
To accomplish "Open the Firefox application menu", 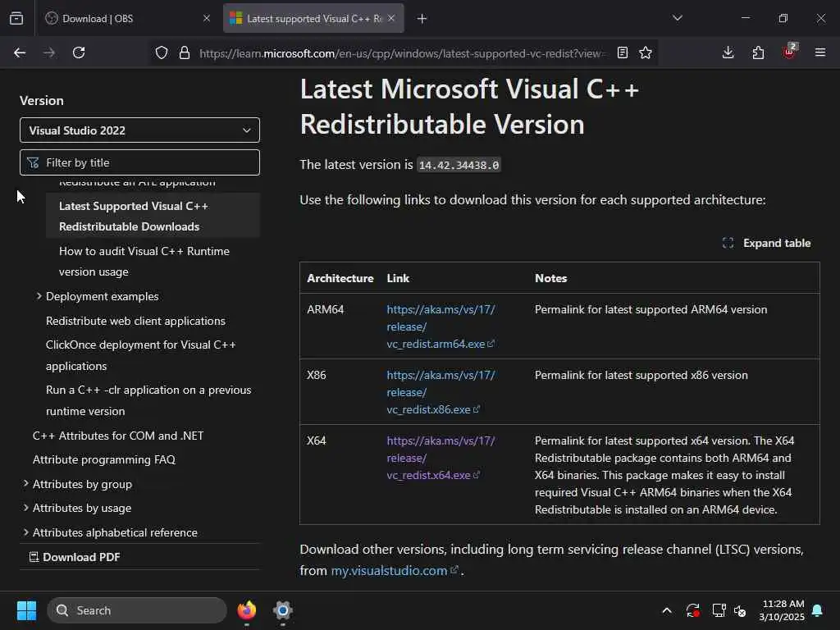I will tap(820, 52).
